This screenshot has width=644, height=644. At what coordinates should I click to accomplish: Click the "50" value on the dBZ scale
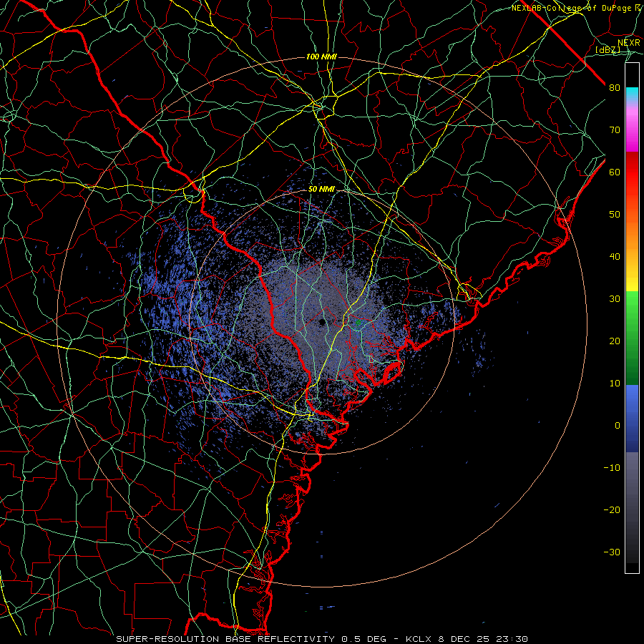click(615, 215)
